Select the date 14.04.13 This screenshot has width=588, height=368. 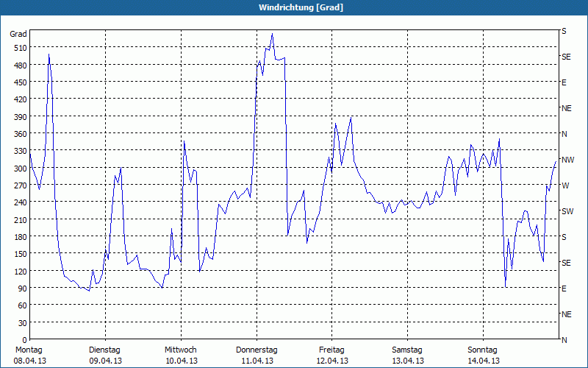pyautogui.click(x=484, y=361)
